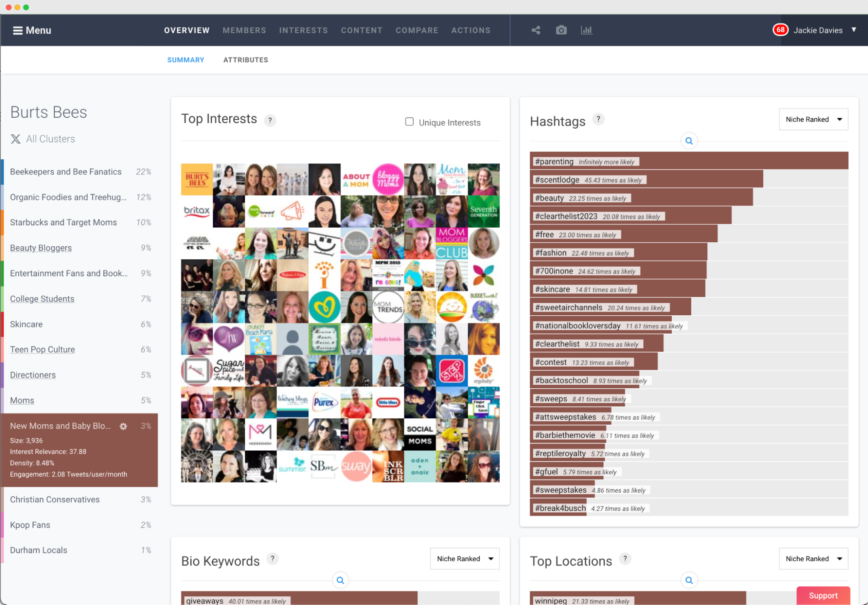
Task: Click the X icon beside All Clusters
Action: [x=16, y=139]
